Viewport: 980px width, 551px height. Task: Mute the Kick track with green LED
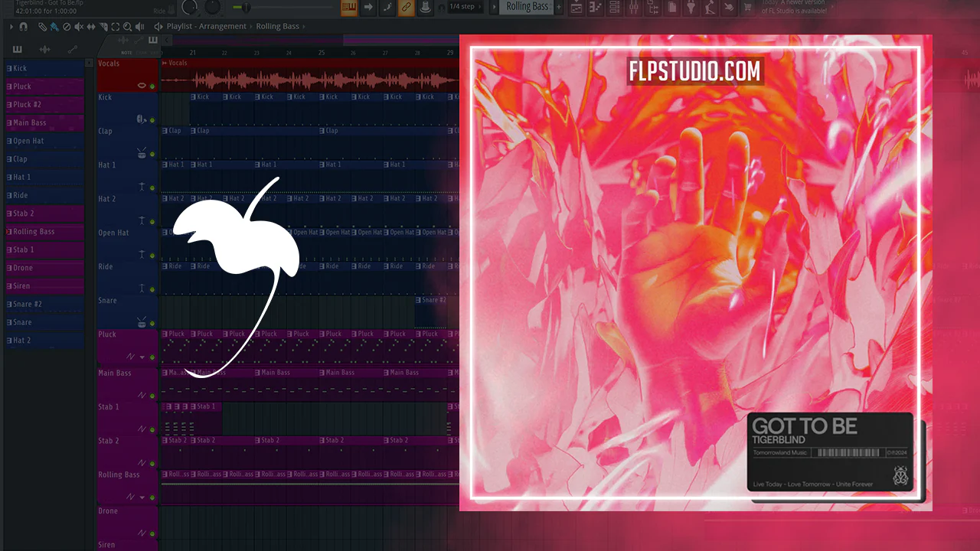tap(152, 120)
